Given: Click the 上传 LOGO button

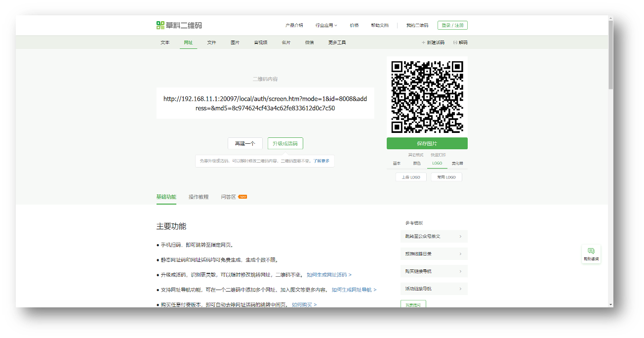Looking at the screenshot, I should point(411,177).
